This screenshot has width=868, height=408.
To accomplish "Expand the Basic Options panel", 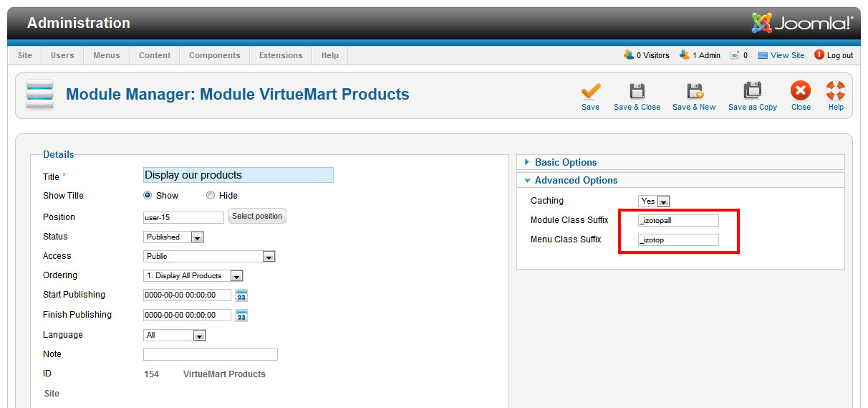I will 565,162.
